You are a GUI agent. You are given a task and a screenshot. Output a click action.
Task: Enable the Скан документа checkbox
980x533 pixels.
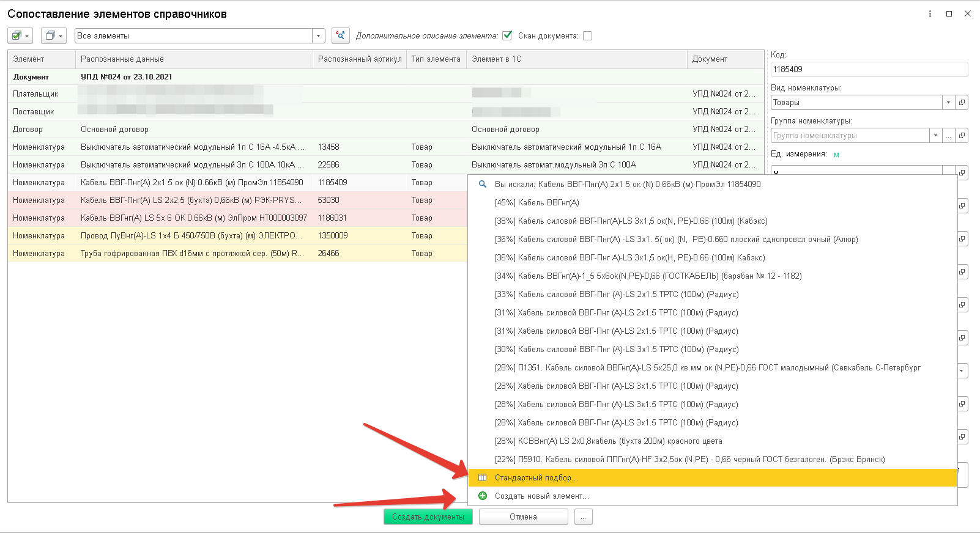[x=587, y=35]
